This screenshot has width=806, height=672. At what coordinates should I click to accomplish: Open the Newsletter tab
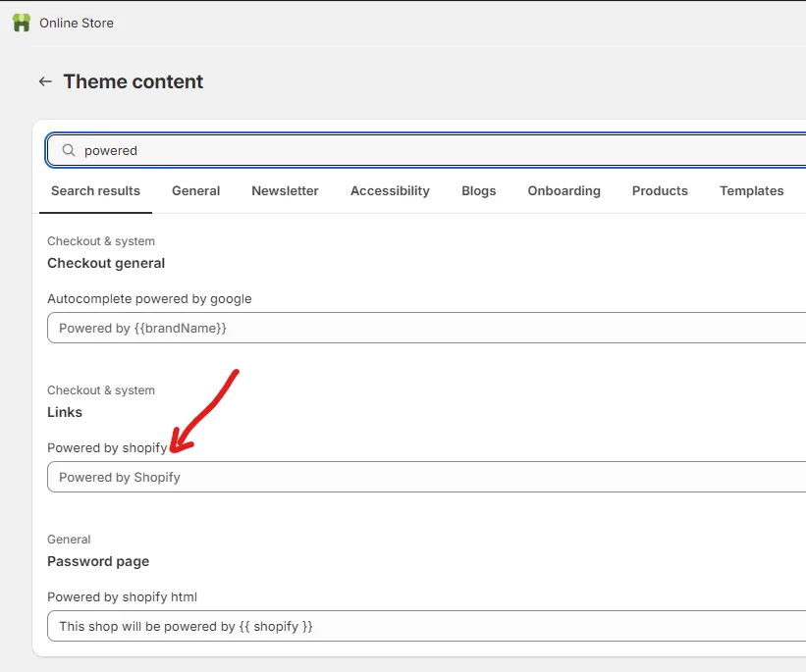coord(285,190)
